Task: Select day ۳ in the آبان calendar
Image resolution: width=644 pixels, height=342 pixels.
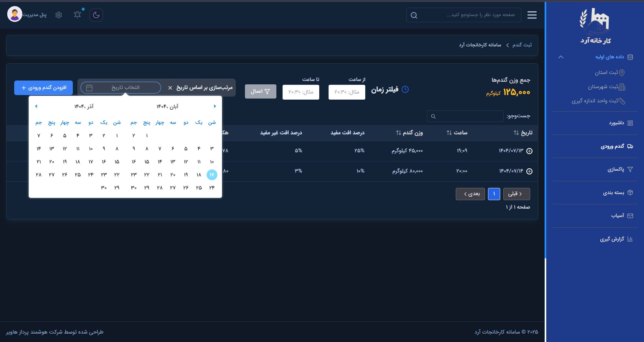Action: coord(212,148)
